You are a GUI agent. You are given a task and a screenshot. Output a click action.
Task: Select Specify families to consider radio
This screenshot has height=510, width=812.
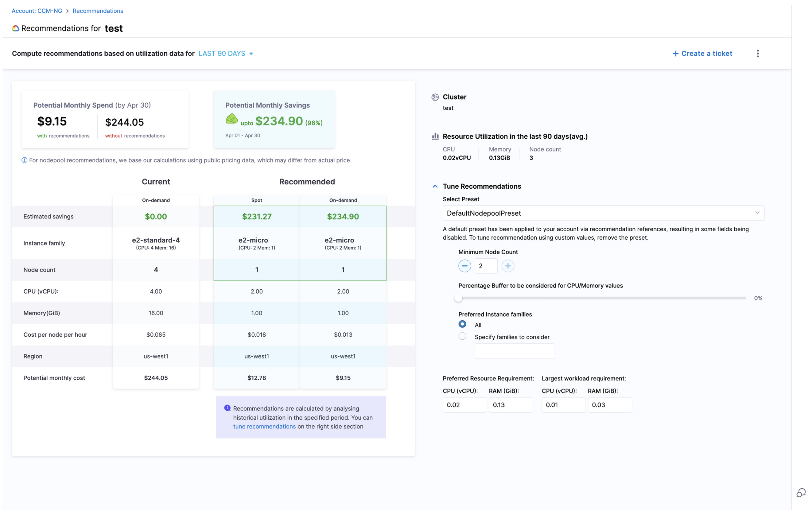point(462,336)
